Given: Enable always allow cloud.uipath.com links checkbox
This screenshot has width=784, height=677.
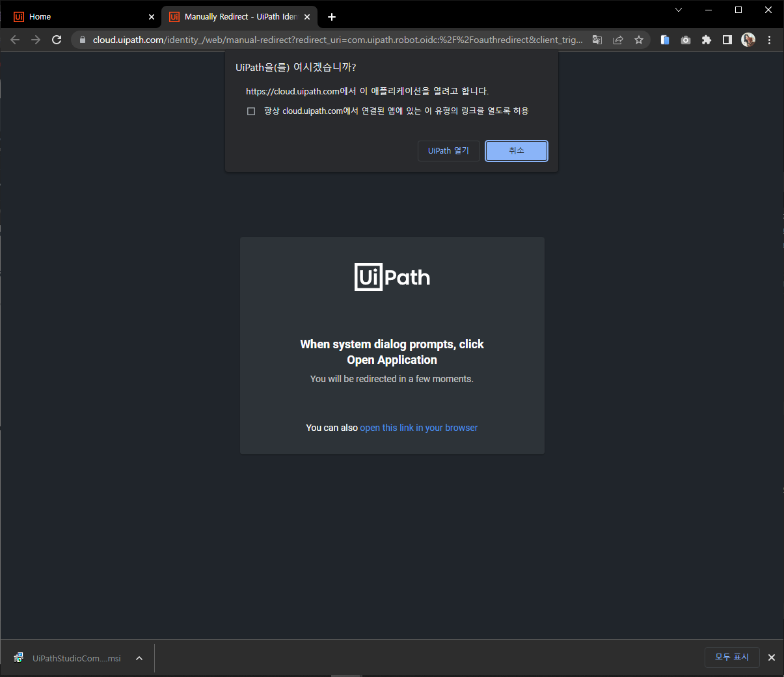Looking at the screenshot, I should click(x=251, y=111).
